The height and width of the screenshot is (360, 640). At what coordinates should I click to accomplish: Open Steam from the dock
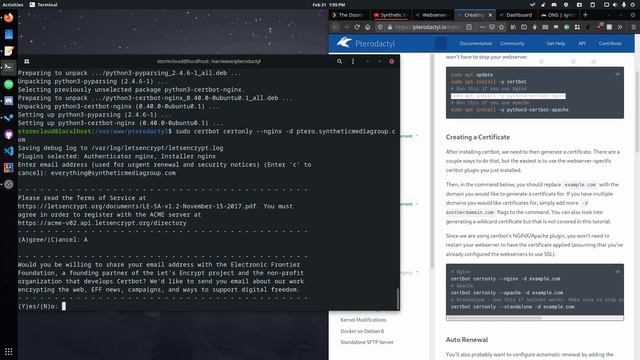9,118
